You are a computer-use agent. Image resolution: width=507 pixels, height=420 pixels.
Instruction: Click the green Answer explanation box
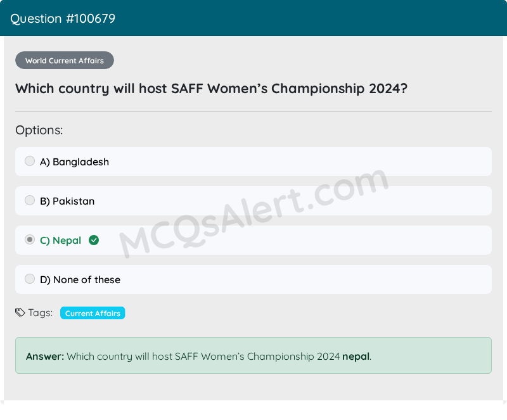pos(253,355)
